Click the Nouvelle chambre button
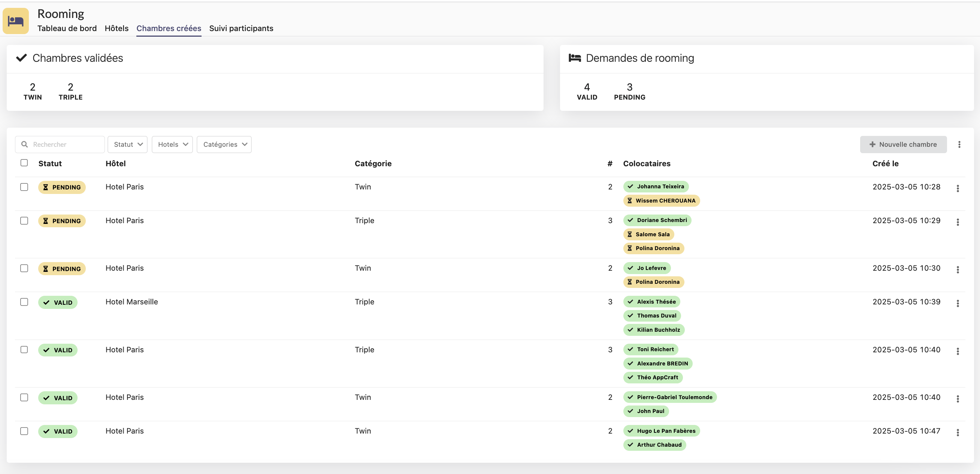 click(x=903, y=145)
